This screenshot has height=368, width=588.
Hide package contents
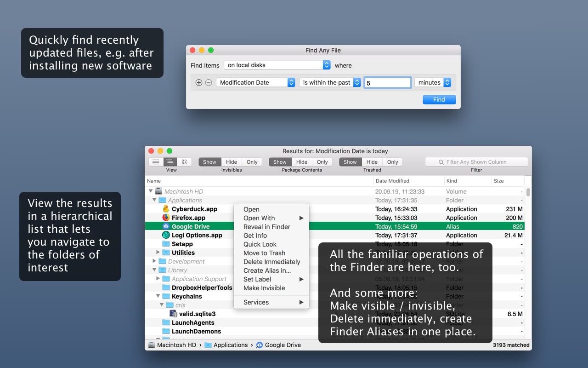pyautogui.click(x=301, y=162)
